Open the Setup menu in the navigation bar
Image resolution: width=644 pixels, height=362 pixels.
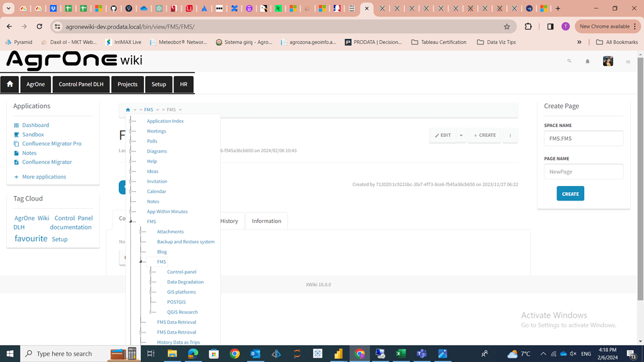click(x=158, y=84)
